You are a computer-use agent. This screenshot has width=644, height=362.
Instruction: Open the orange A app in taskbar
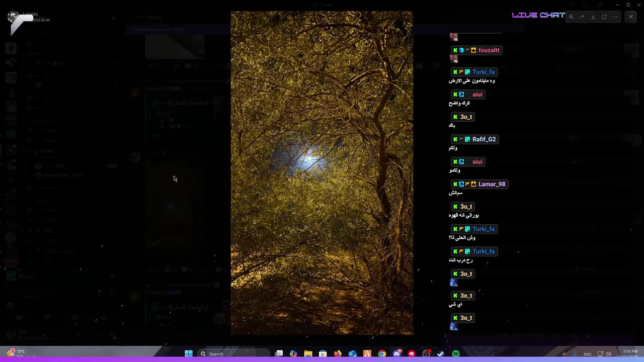[367, 354]
